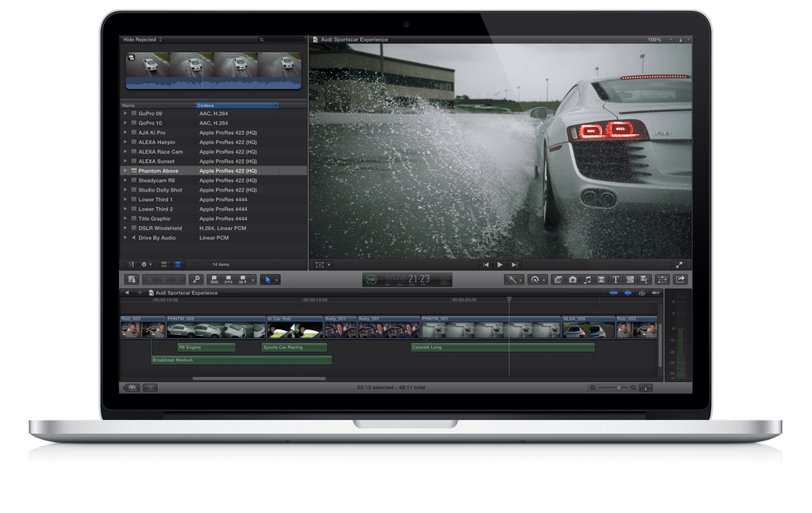Open the Hide Rejected filter dropdown

(143, 39)
